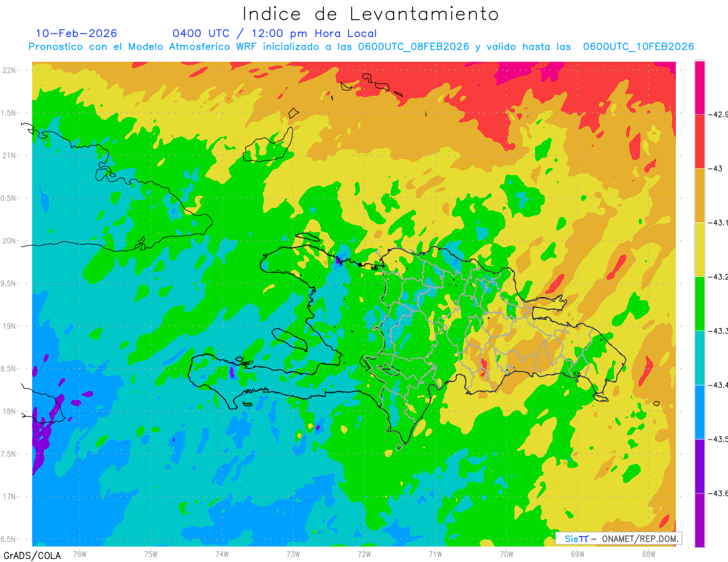Click the legend value "-43.3"

click(x=719, y=330)
